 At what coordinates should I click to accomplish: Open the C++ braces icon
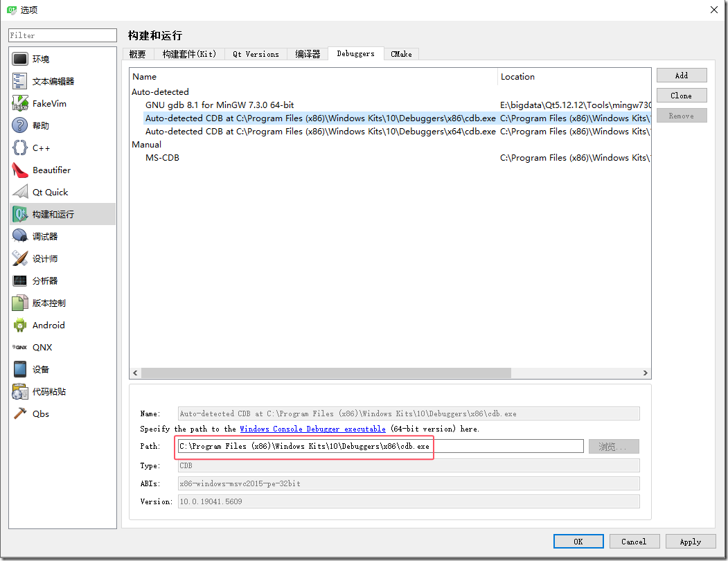click(20, 148)
